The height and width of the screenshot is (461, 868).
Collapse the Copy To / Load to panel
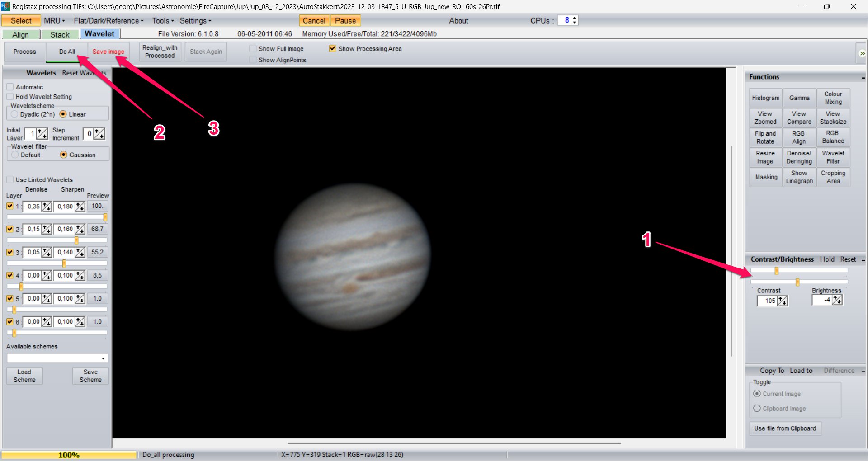pos(863,371)
